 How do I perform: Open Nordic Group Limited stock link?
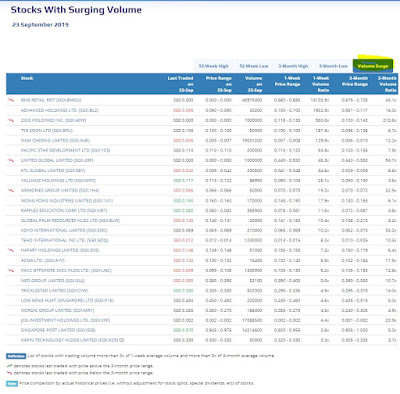tap(57, 310)
